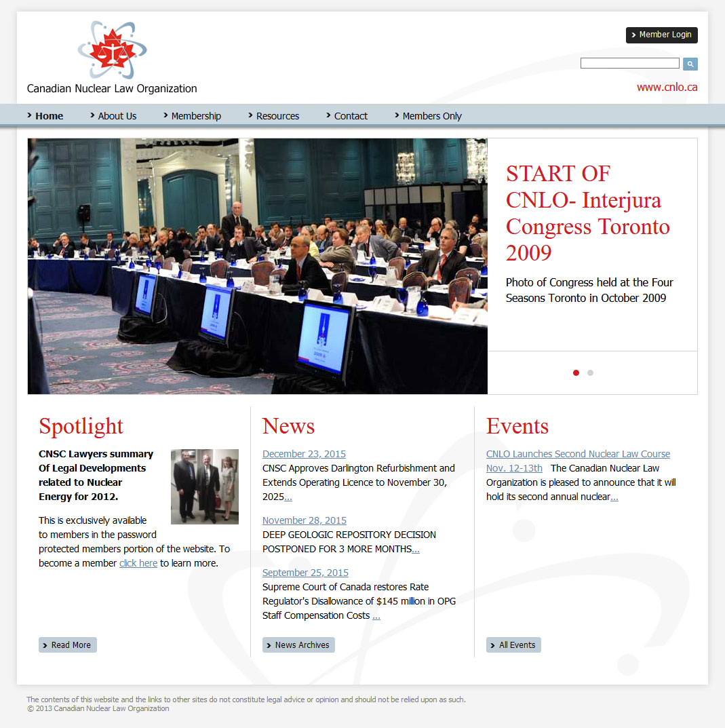Open the December 23, 2015 news item
Viewport: 725px width, 728px height.
(x=304, y=454)
